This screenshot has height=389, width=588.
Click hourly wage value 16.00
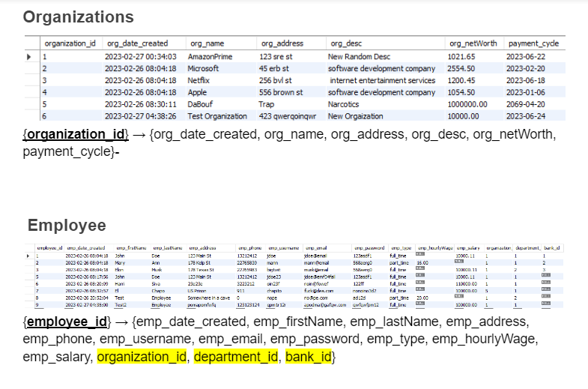[422, 263]
